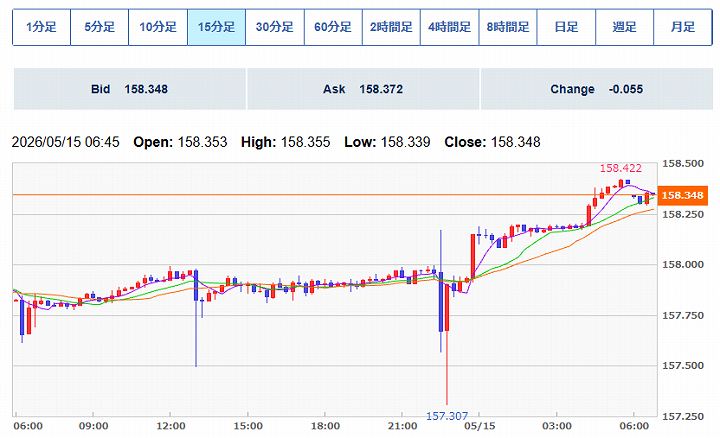The image size is (720, 438).
Task: Switch to the 4時間足 tab
Action: click(x=450, y=27)
